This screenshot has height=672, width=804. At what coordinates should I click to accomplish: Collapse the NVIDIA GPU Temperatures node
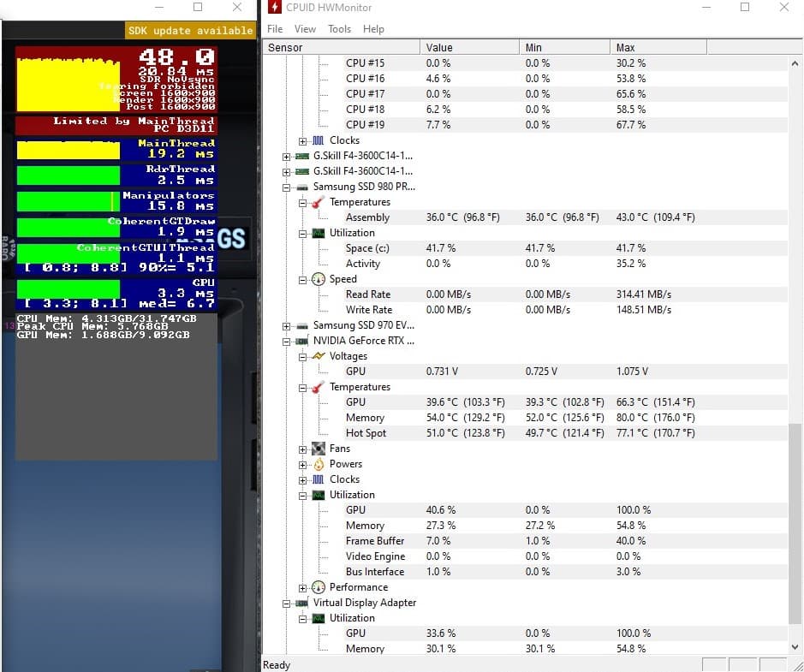coord(303,387)
